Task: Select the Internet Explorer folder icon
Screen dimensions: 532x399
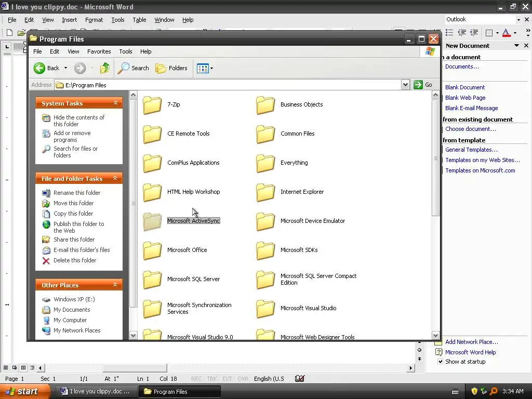Action: (x=265, y=192)
